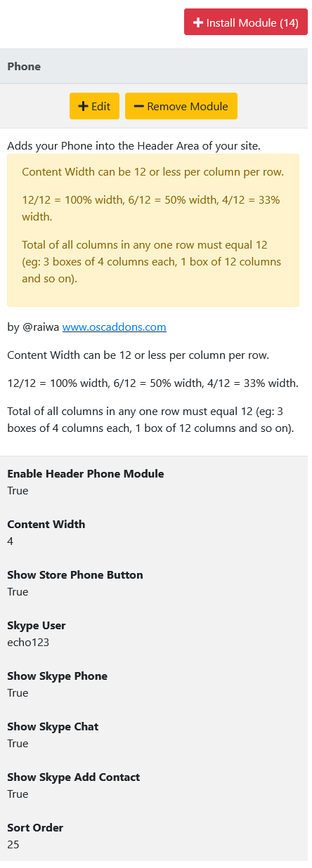
Task: Remove the Phone module
Action: (181, 106)
